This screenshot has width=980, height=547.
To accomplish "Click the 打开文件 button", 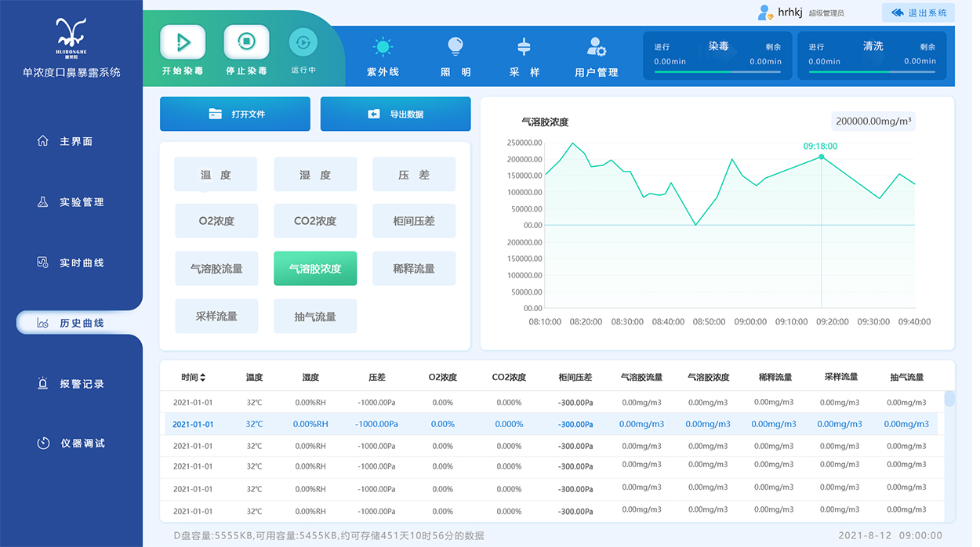I will click(234, 114).
